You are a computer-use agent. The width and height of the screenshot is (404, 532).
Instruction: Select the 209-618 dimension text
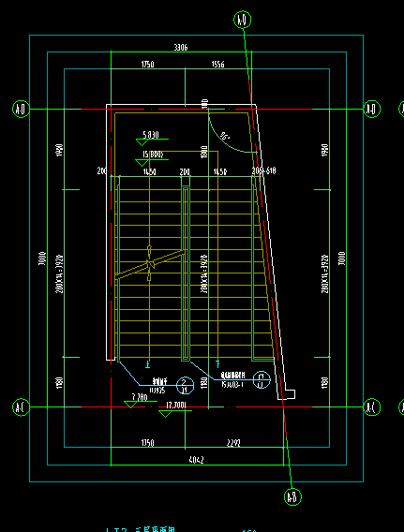tap(263, 170)
